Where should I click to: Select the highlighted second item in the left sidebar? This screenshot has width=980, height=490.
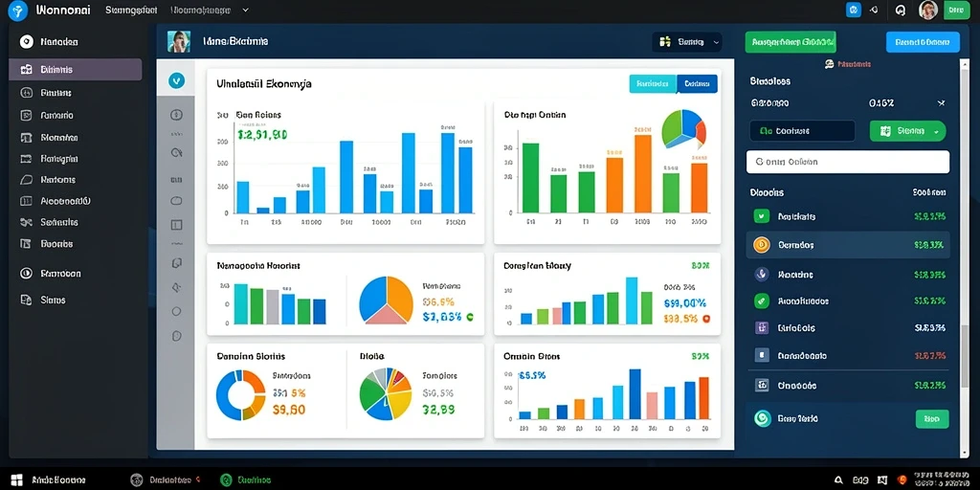pyautogui.click(x=76, y=69)
